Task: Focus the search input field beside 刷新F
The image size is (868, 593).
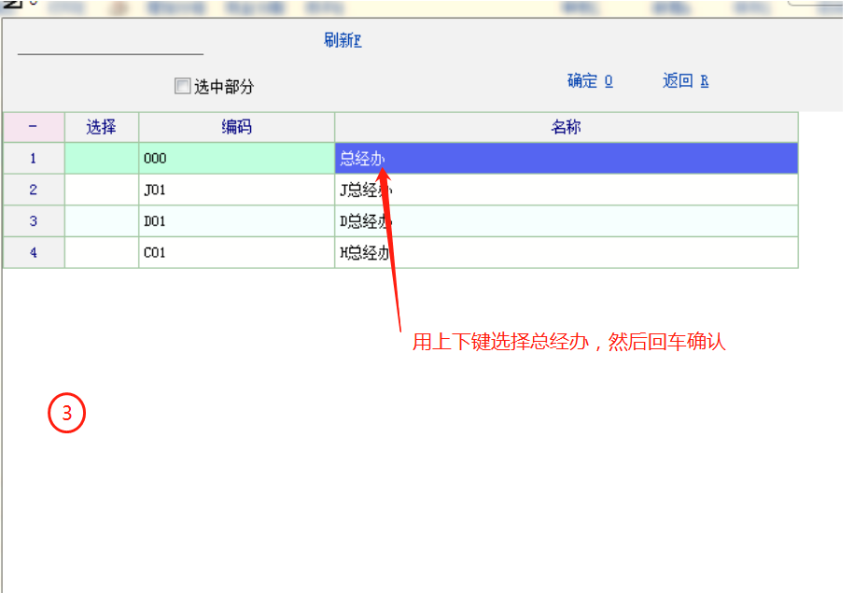Action: pyautogui.click(x=110, y=43)
